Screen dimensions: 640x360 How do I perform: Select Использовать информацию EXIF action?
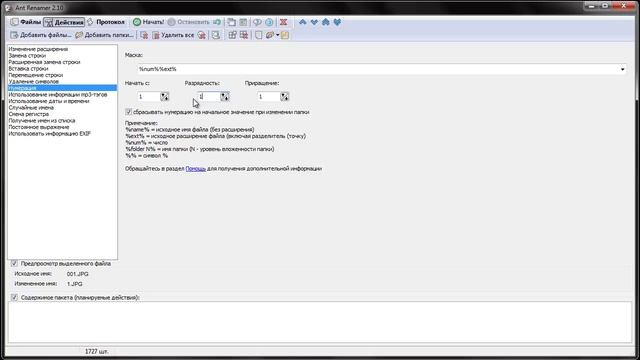[x=50, y=134]
